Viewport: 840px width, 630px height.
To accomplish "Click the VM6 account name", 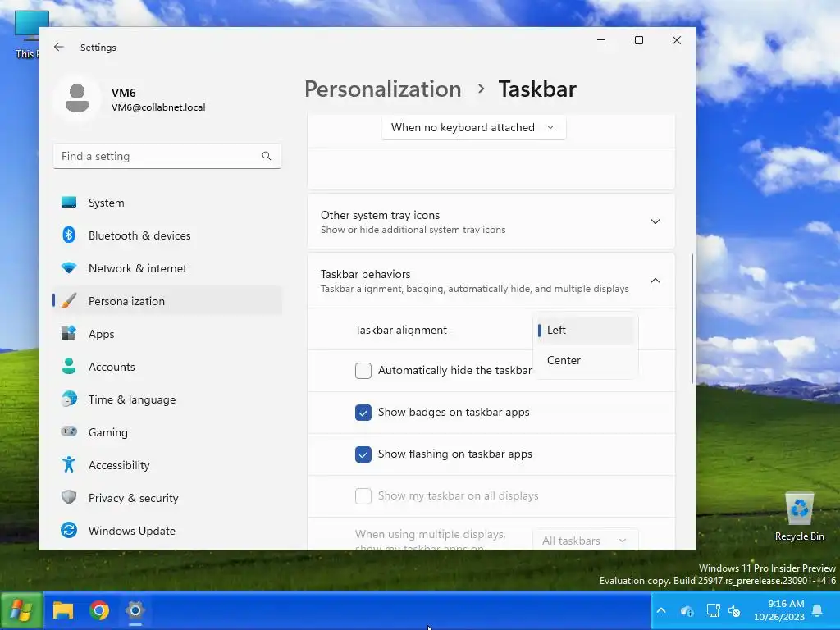I will 124,93.
